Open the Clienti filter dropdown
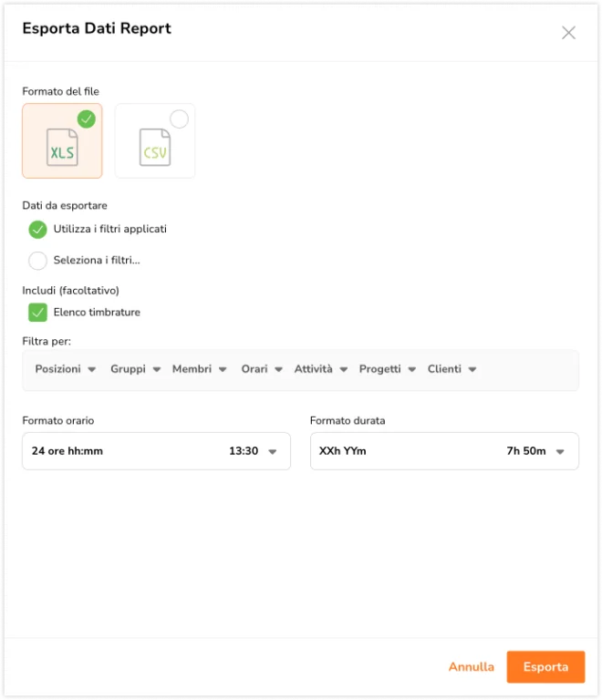Screen dimensions: 602x700 coord(452,369)
